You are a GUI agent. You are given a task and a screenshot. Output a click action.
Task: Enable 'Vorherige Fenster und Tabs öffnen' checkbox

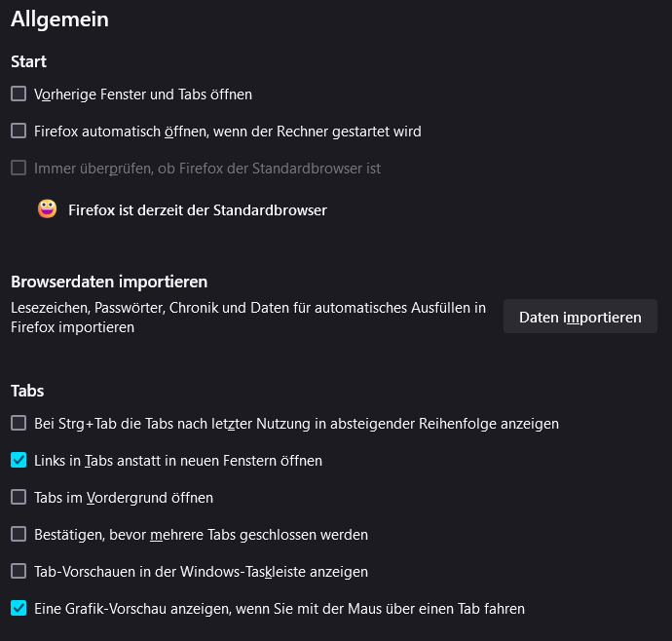tap(19, 94)
